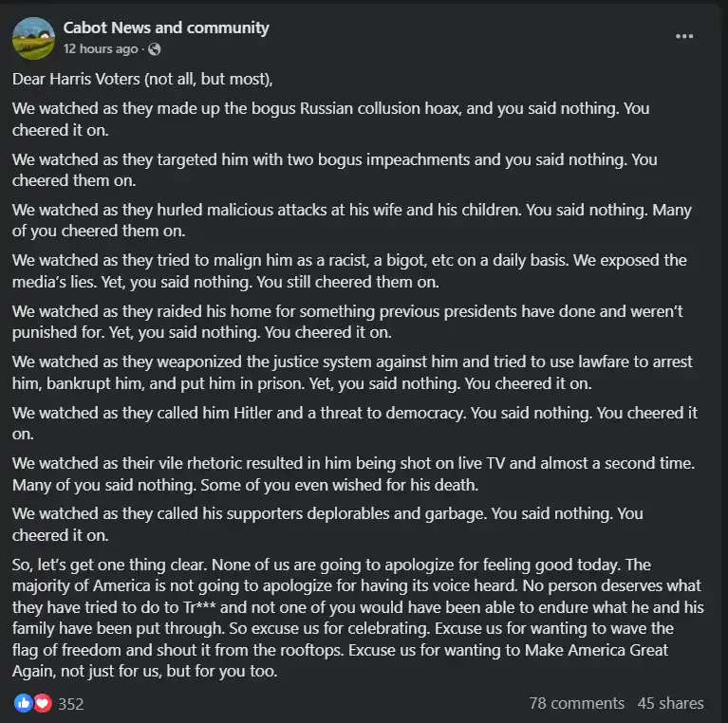
Task: Click the paragraph about two bogus impeachments
Action: pos(335,170)
